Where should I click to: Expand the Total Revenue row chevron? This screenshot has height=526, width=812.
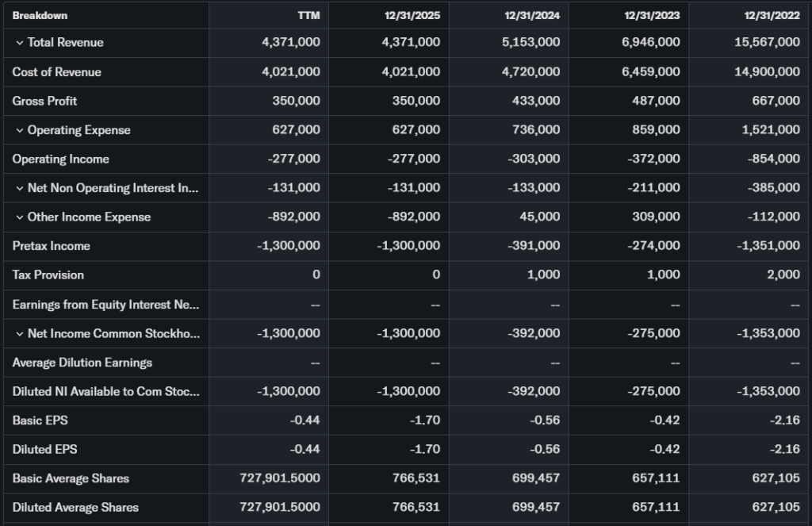tap(20, 43)
